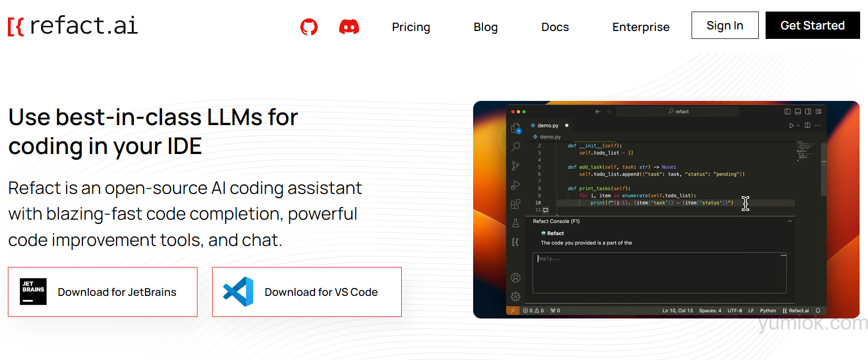This screenshot has height=360, width=868.
Task: Click 'LF' line ending in status bar
Action: pyautogui.click(x=751, y=311)
